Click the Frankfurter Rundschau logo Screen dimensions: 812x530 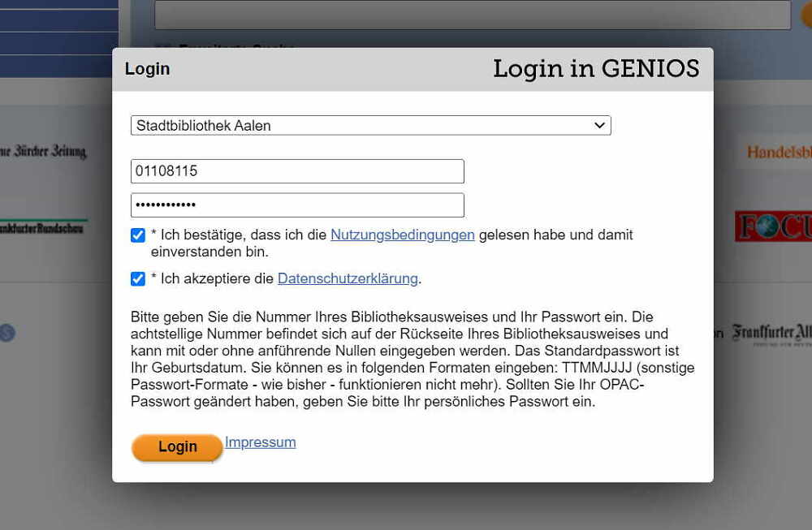coord(44,228)
